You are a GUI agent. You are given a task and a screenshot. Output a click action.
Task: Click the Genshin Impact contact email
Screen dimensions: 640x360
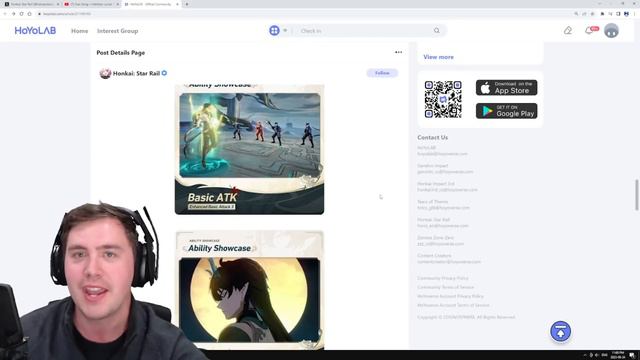(x=445, y=172)
